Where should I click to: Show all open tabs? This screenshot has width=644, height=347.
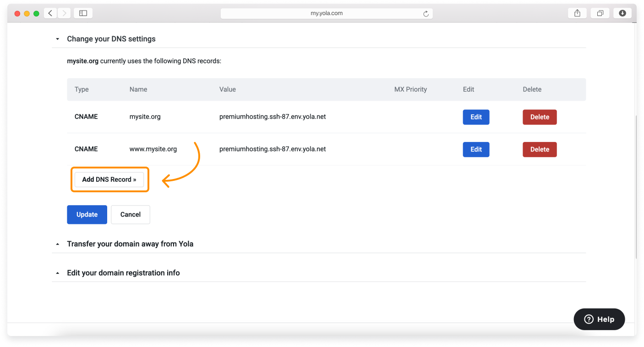600,13
